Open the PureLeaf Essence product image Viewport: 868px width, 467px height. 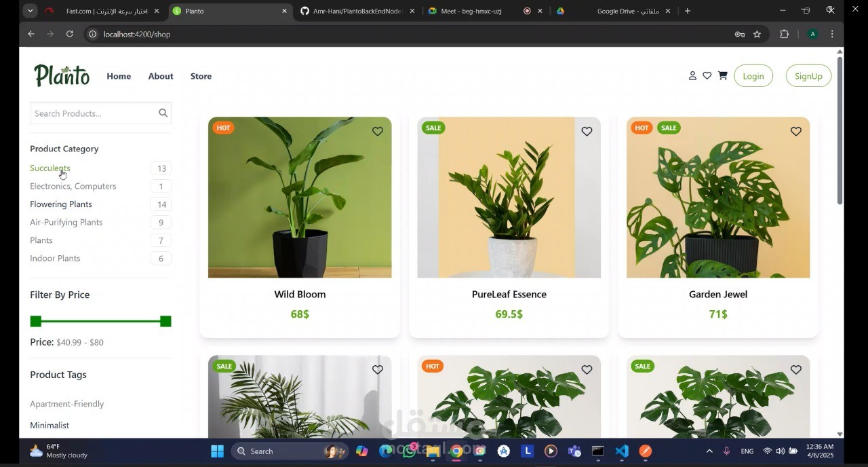pyautogui.click(x=509, y=198)
